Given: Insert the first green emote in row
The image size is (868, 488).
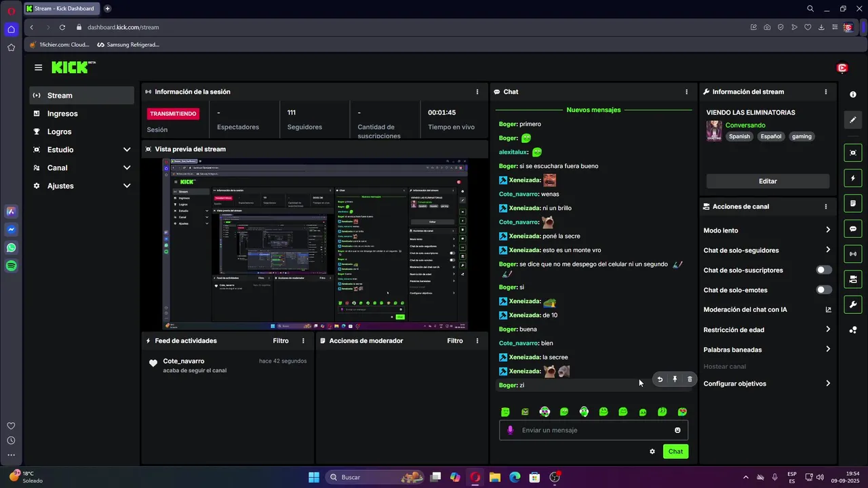Looking at the screenshot, I should [505, 411].
